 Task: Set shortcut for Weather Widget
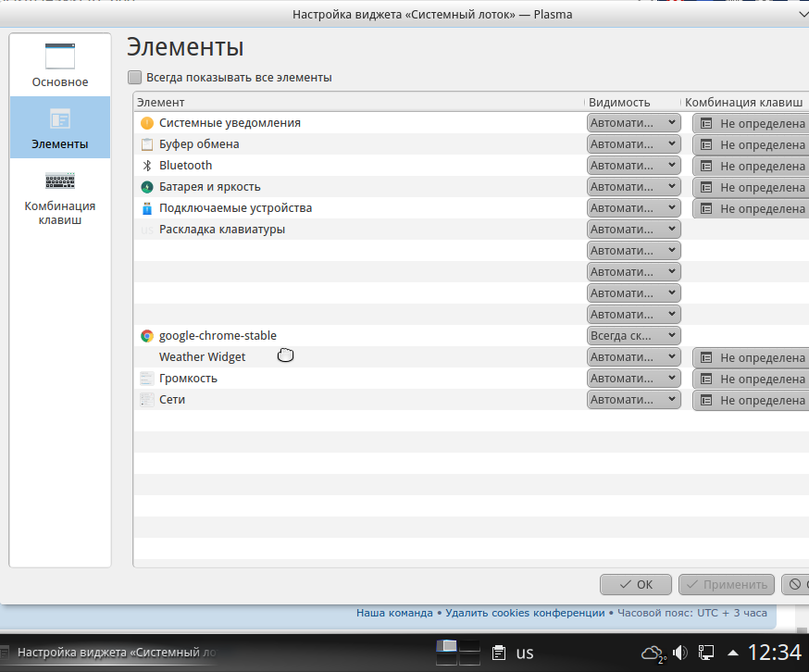[751, 357]
